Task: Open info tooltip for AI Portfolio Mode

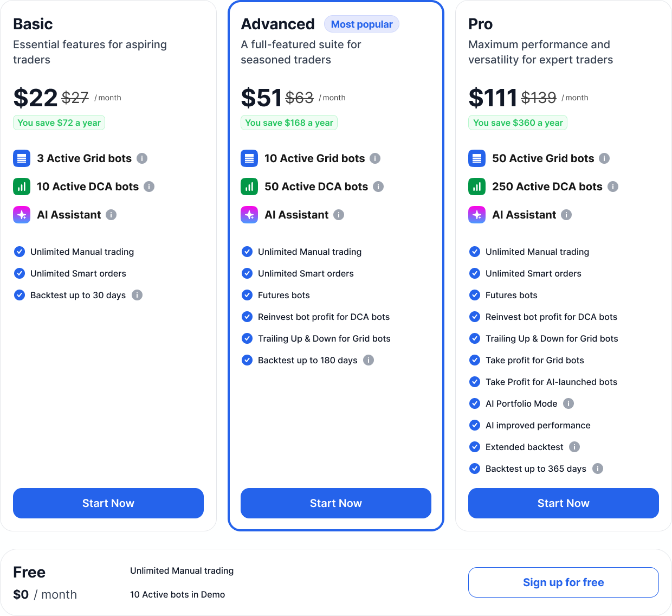Action: point(568,403)
